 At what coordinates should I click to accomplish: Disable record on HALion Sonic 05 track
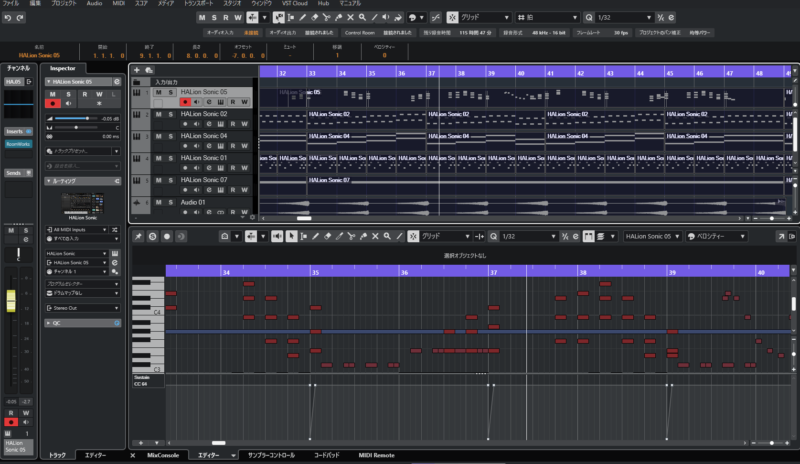(x=184, y=102)
